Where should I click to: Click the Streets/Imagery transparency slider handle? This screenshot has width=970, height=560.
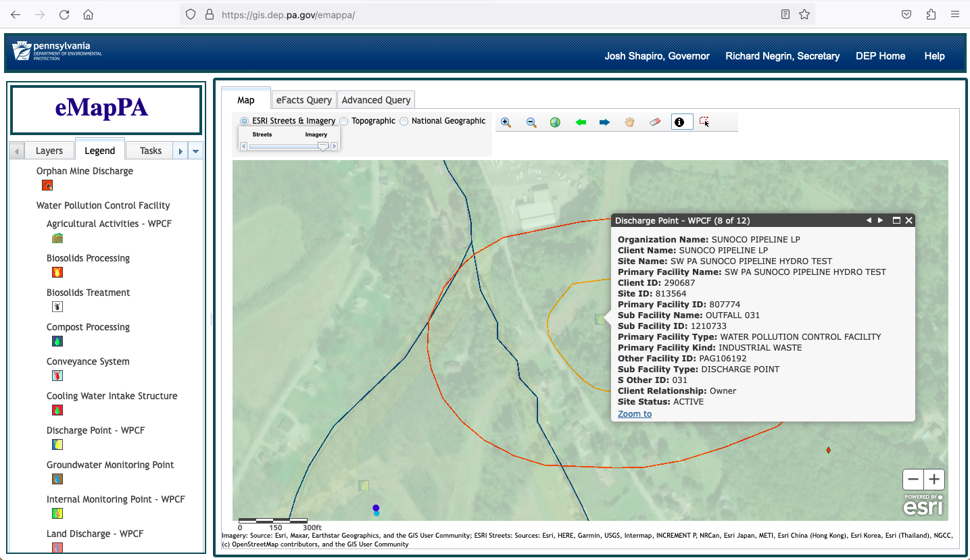pyautogui.click(x=323, y=146)
